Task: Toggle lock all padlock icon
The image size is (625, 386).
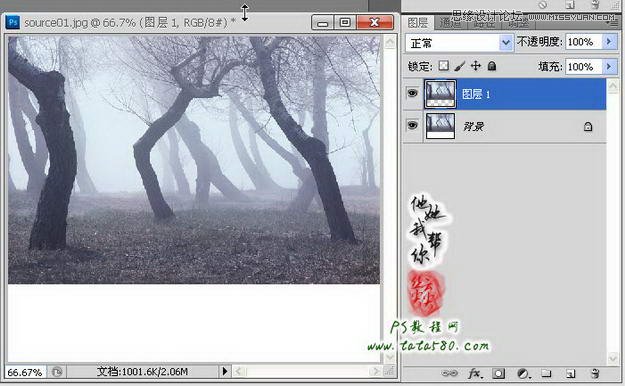Action: 492,66
